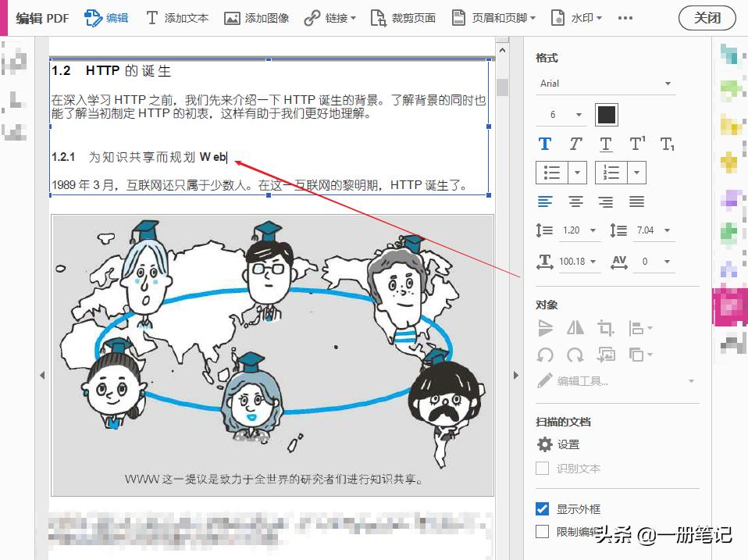This screenshot has height=560, width=748.
Task: Apply superscript formatting
Action: 635,144
